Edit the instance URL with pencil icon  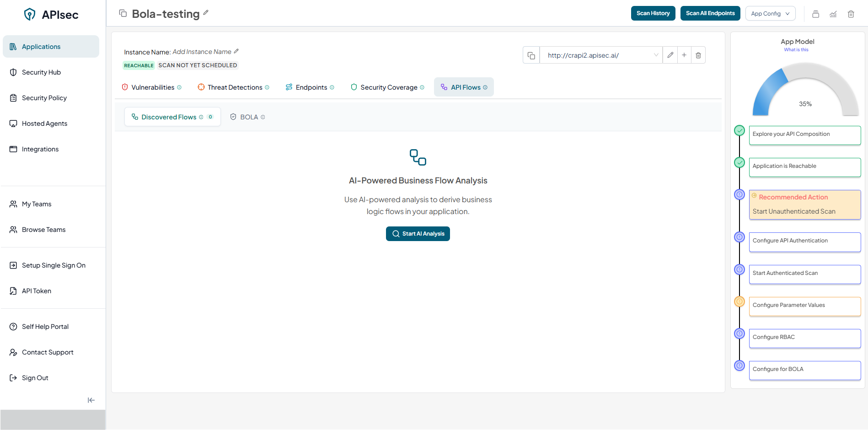pos(670,55)
